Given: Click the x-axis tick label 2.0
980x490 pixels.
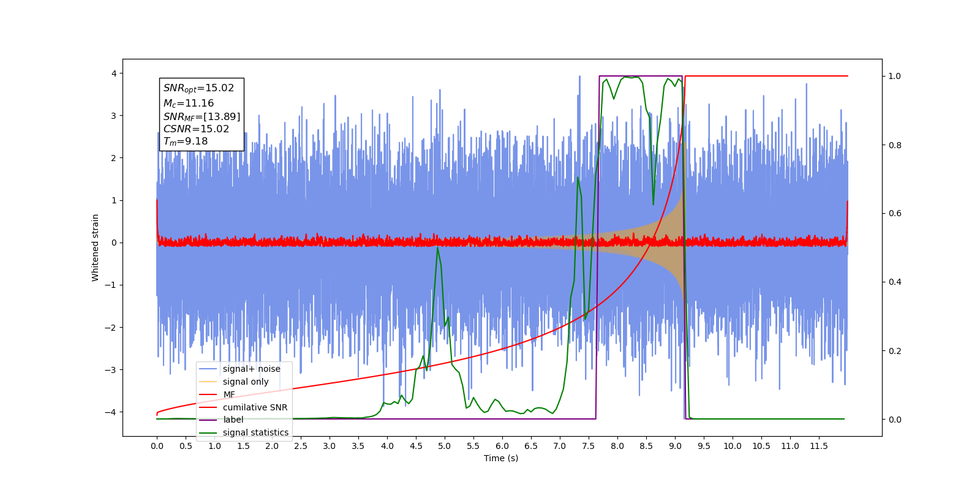Looking at the screenshot, I should tap(272, 446).
